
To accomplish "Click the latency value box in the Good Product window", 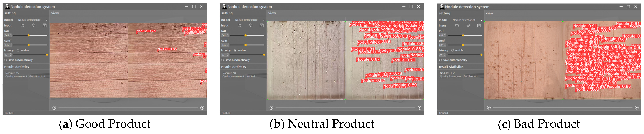I will click(8, 55).
